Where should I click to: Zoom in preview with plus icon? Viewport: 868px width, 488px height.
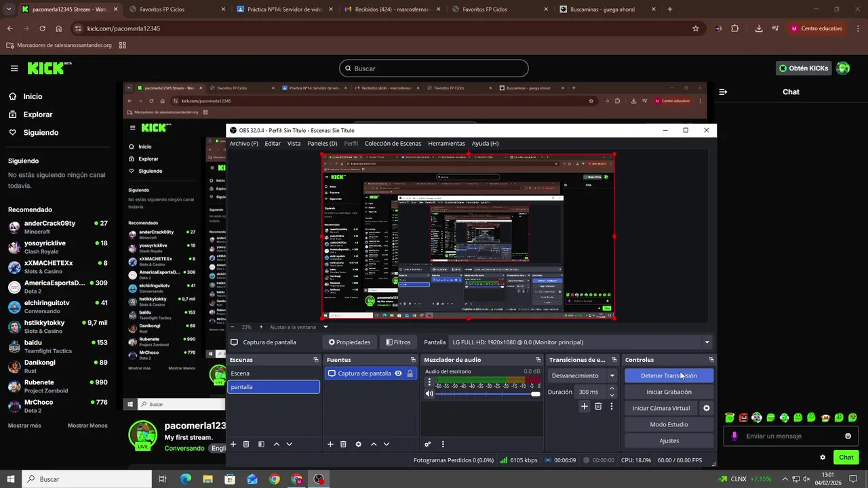(261, 327)
